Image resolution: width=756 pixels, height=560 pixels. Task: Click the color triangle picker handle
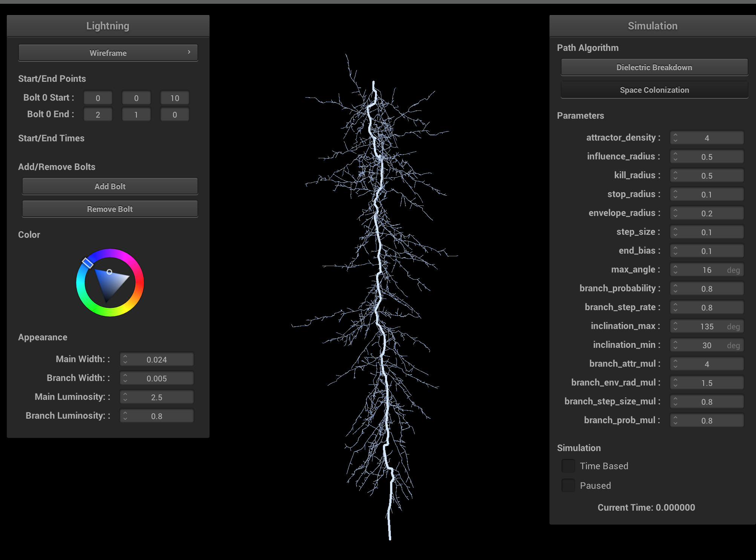click(x=109, y=272)
